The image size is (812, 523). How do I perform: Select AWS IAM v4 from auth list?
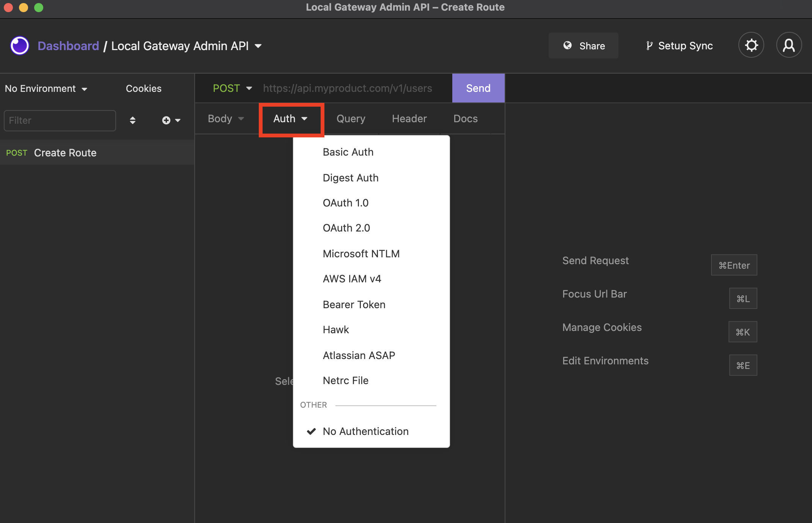pos(352,279)
